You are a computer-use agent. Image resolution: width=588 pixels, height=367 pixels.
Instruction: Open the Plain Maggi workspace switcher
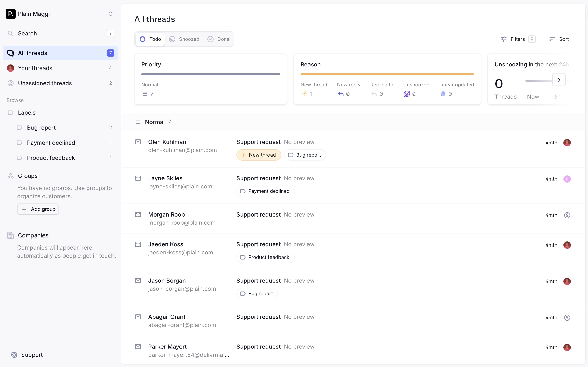click(110, 14)
